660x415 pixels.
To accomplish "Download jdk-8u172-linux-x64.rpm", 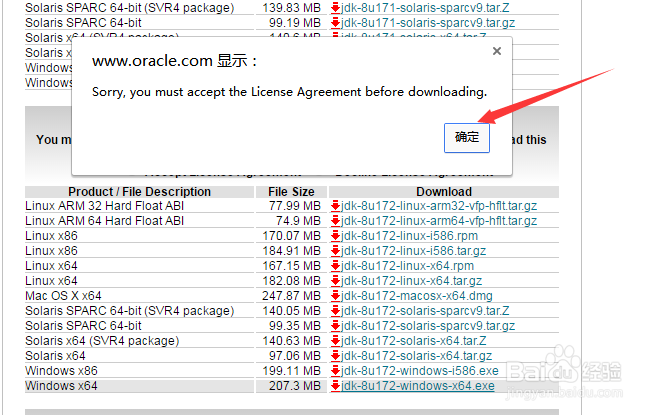I will point(407,266).
